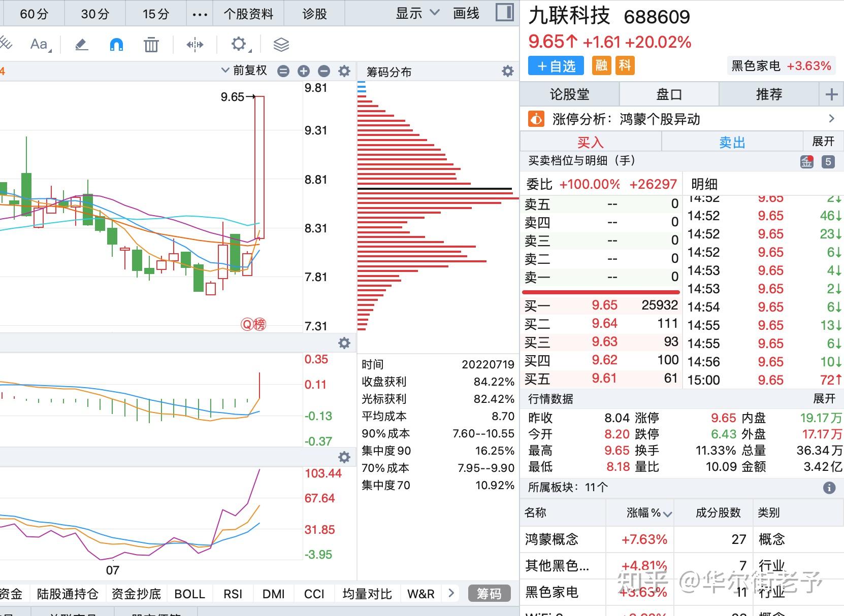Select the 均量对比 indicator tab
The height and width of the screenshot is (616, 844).
(367, 594)
